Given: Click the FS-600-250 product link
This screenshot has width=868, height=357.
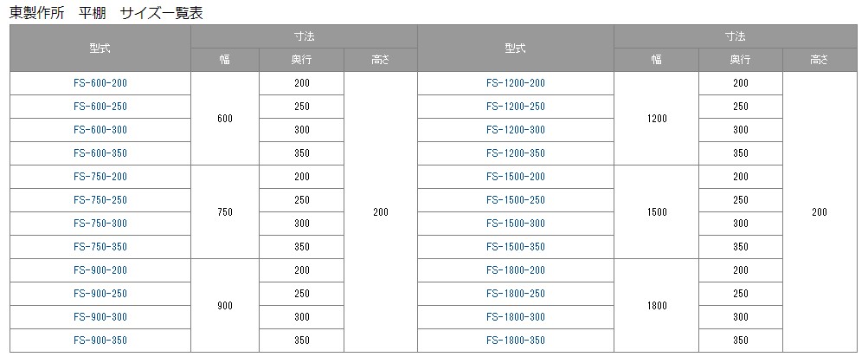Looking at the screenshot, I should [100, 107].
